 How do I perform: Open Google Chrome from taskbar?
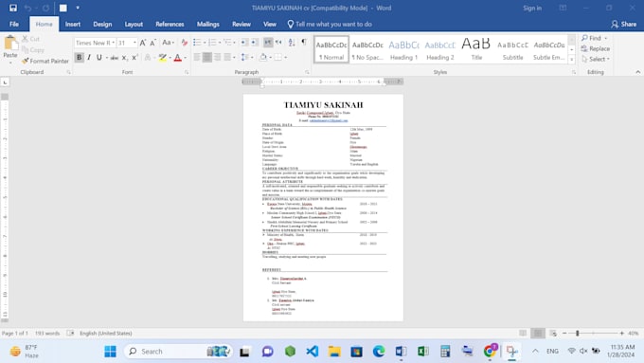(x=490, y=351)
